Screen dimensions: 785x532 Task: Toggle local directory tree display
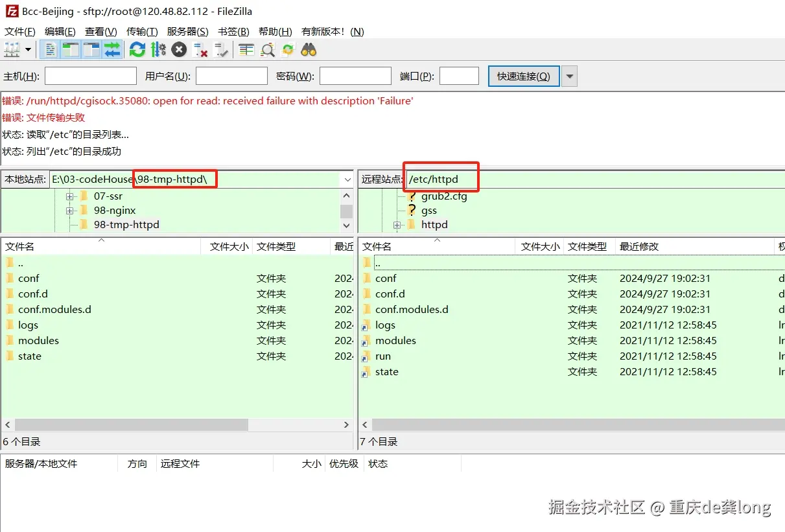tap(70, 49)
